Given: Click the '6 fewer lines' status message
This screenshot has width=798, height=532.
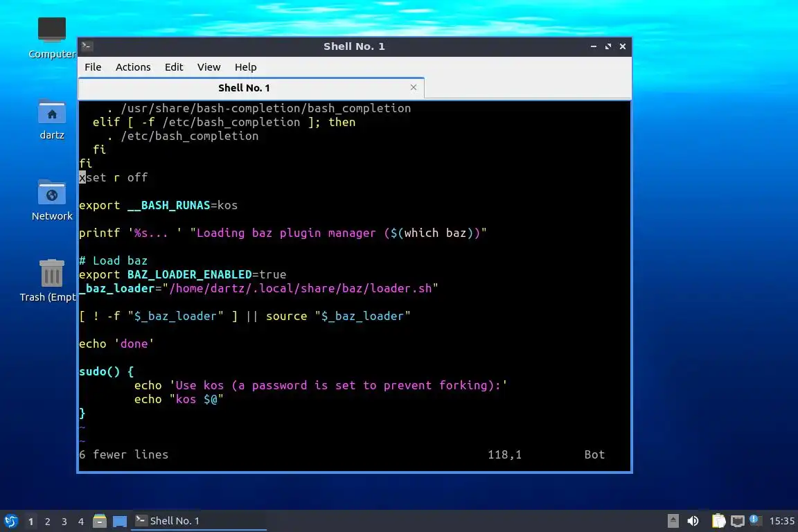Looking at the screenshot, I should [124, 454].
